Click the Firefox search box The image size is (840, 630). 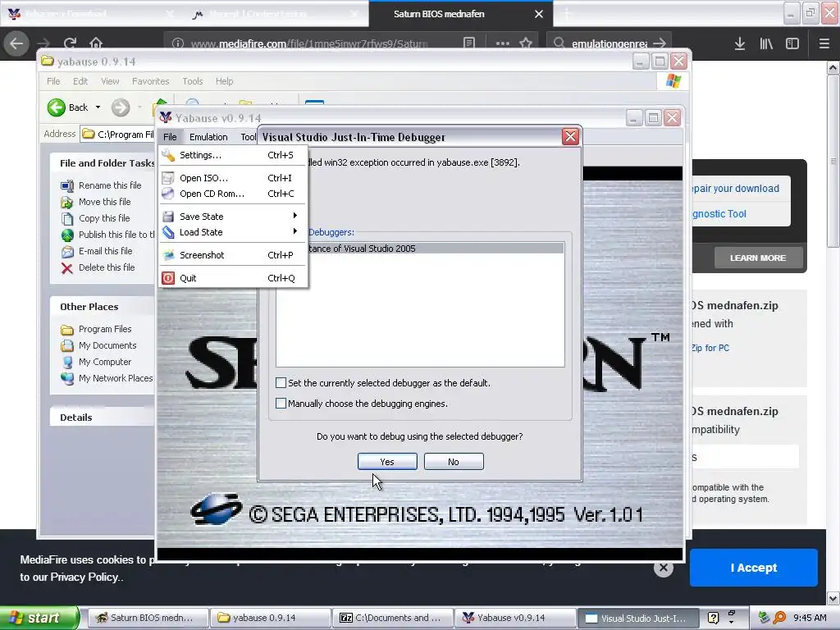[x=609, y=43]
